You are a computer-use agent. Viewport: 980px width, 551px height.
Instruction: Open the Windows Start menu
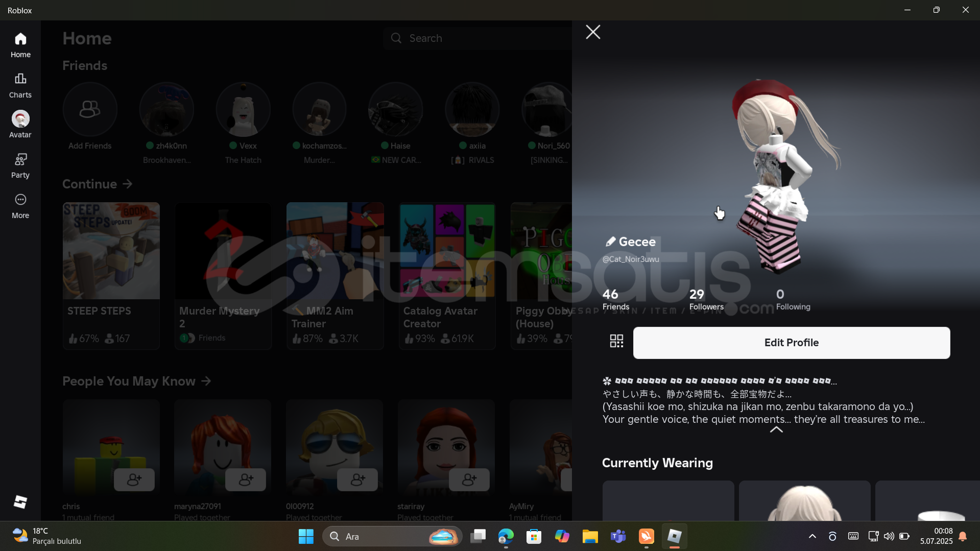[306, 536]
